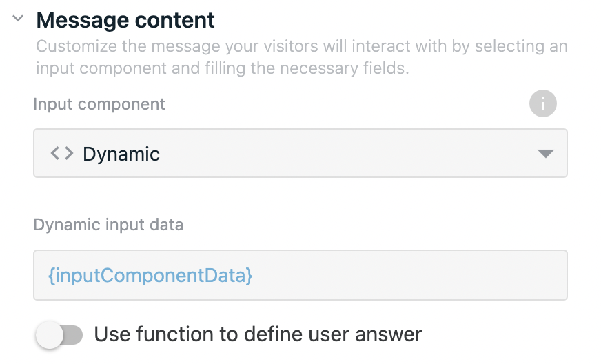
Task: Click the {inputComponentData} variable token
Action: (150, 275)
